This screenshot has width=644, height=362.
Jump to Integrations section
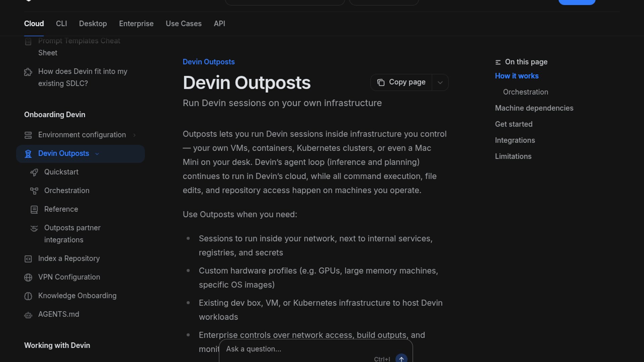pos(515,140)
